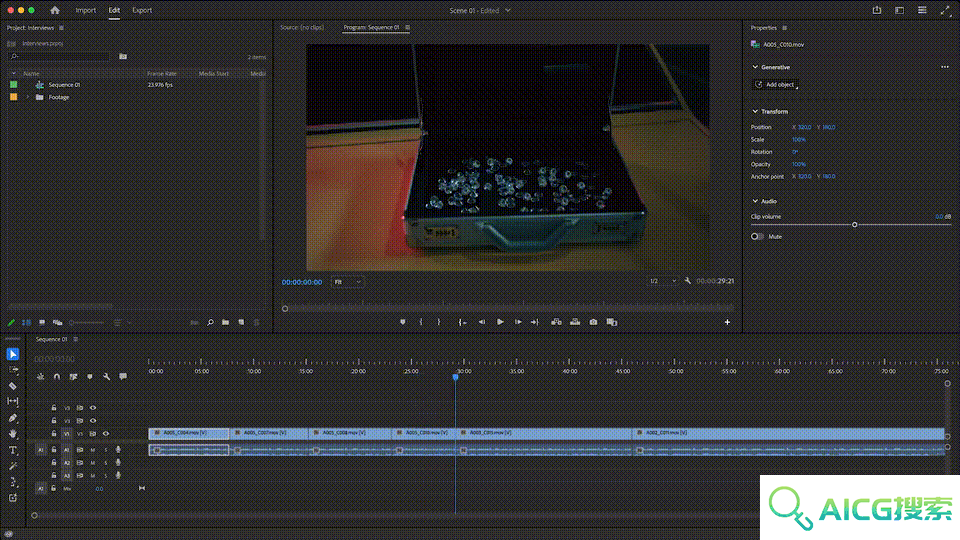960x540 pixels.
Task: Collapse the Audio section in Properties
Action: pos(755,201)
